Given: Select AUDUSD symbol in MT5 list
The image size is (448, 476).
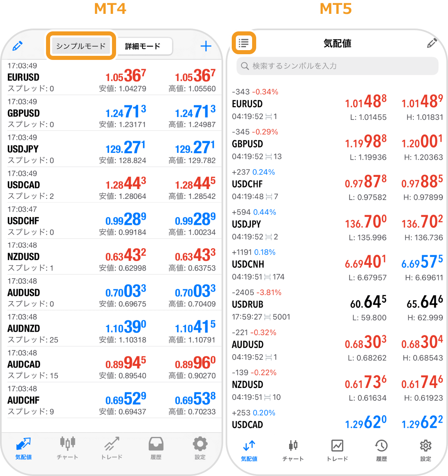Looking at the screenshot, I should click(x=248, y=344).
